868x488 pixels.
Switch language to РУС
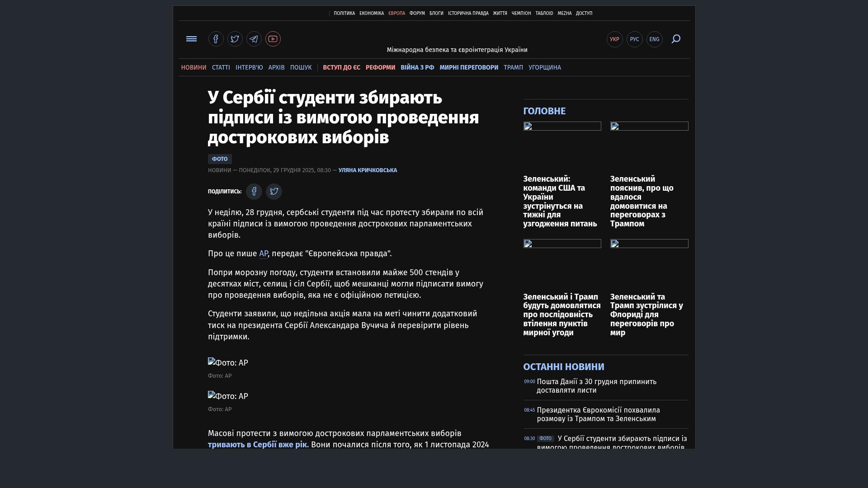pyautogui.click(x=634, y=39)
